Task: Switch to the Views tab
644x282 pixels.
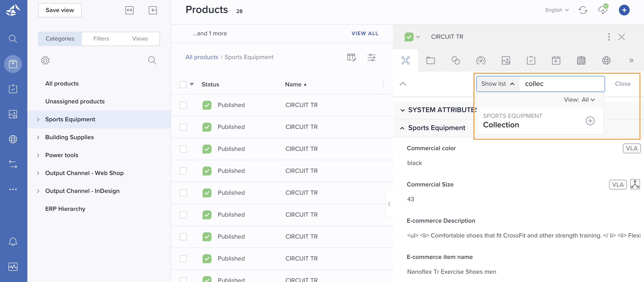Action: point(140,39)
